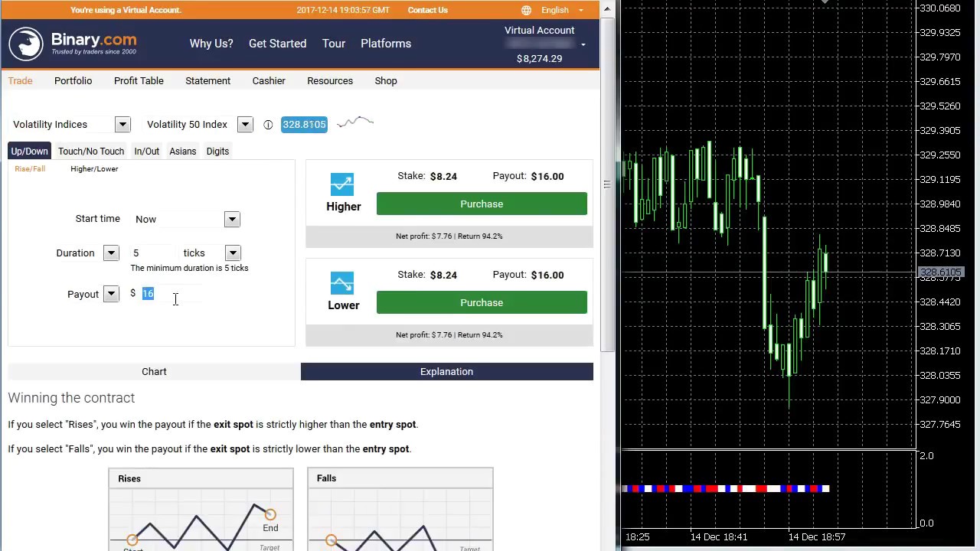Click the 14 Dec 18:41 time label
This screenshot has width=980, height=551.
(x=719, y=537)
